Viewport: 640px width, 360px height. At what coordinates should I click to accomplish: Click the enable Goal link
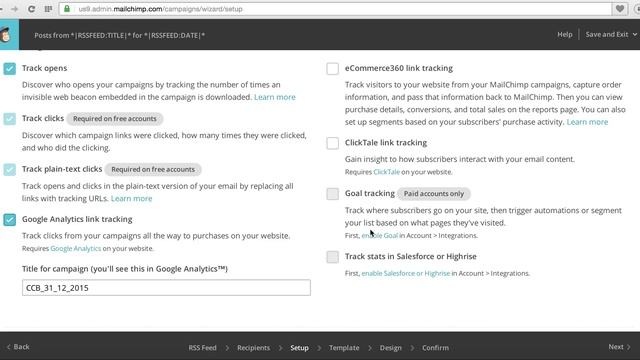(x=380, y=236)
